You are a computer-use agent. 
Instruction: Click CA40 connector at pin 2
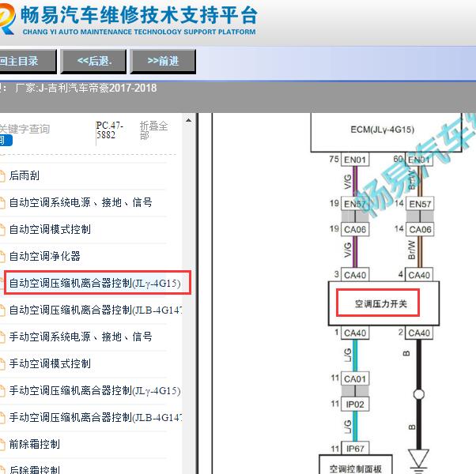point(419,333)
